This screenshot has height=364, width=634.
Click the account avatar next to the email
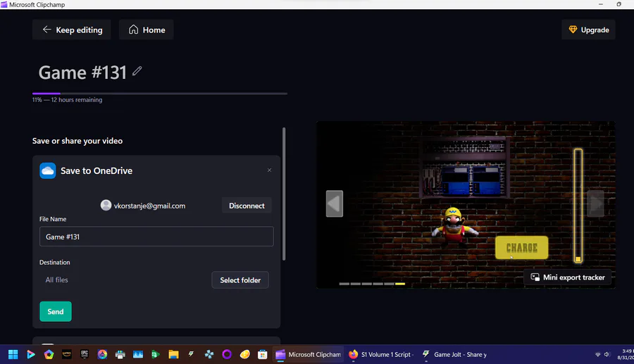tap(106, 205)
